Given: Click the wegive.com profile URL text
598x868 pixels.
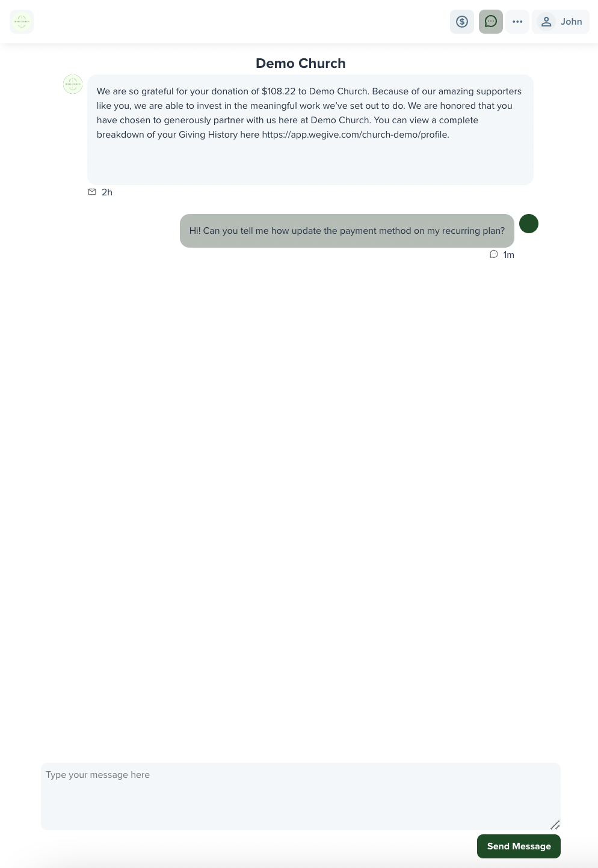Looking at the screenshot, I should [356, 135].
